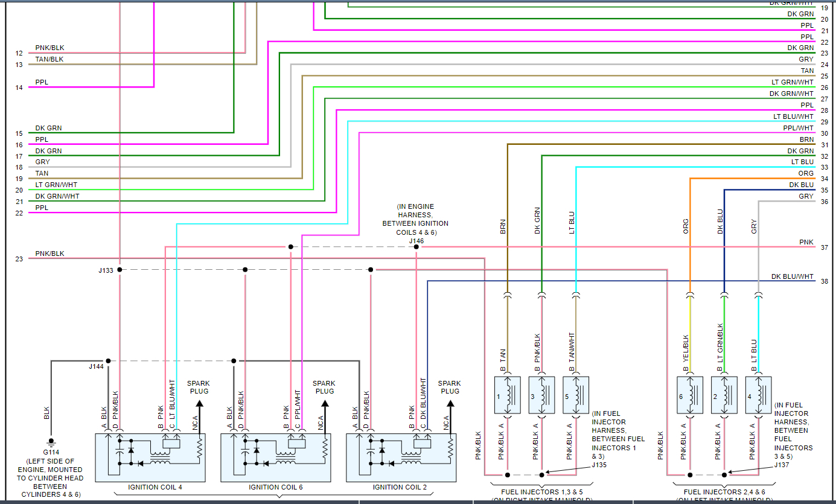Select connector number 15
Image resolution: width=836 pixels, height=504 pixels.
click(19, 133)
